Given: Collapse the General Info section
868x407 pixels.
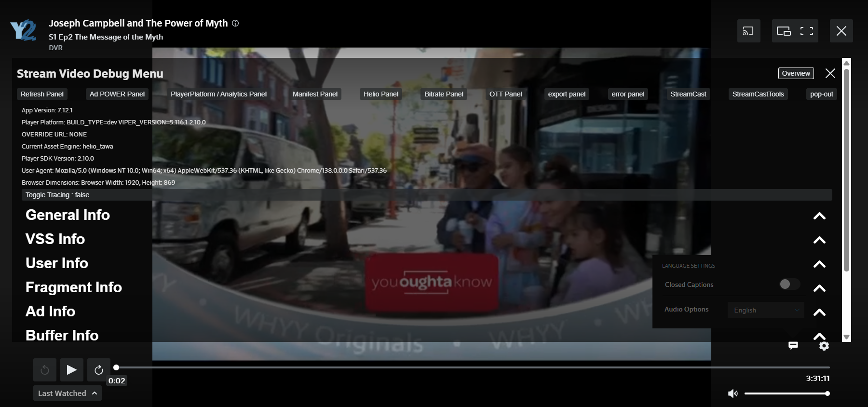Looking at the screenshot, I should click(x=819, y=216).
